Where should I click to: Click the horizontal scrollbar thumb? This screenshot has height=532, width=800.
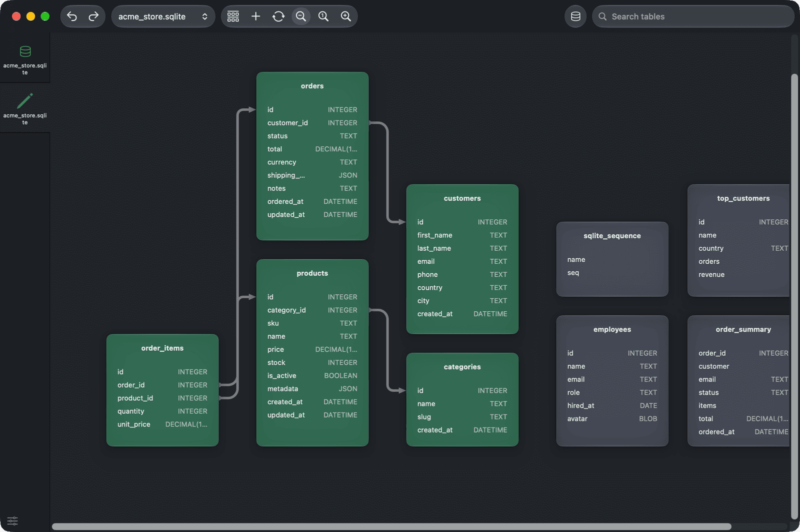[391, 527]
